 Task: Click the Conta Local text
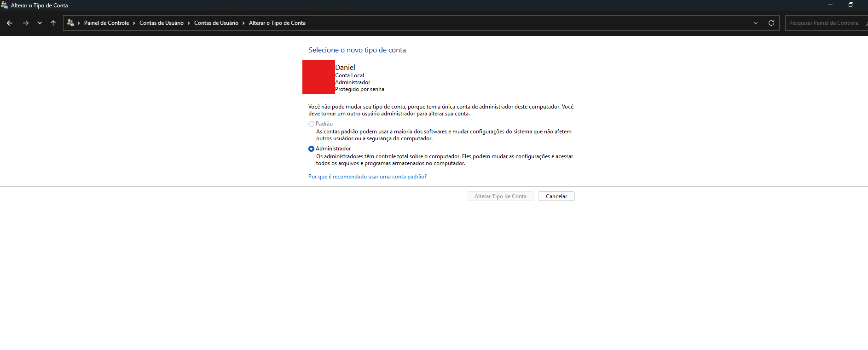click(x=349, y=75)
